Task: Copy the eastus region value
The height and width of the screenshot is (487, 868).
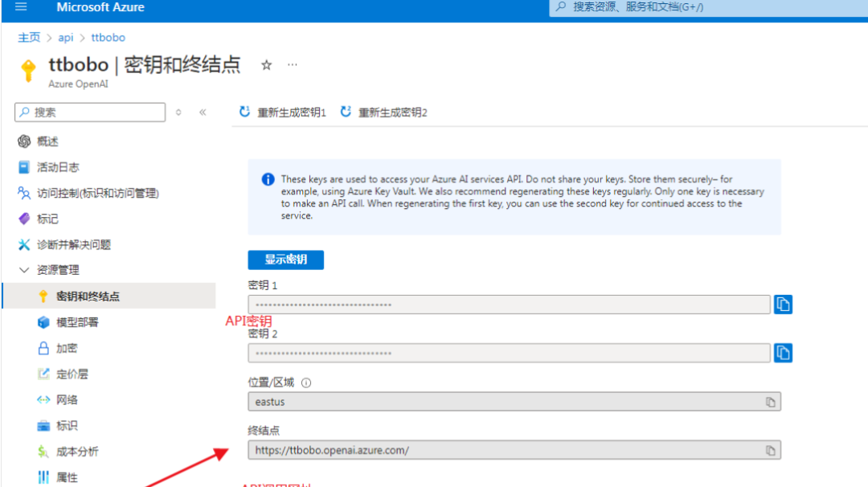Action: [x=769, y=401]
